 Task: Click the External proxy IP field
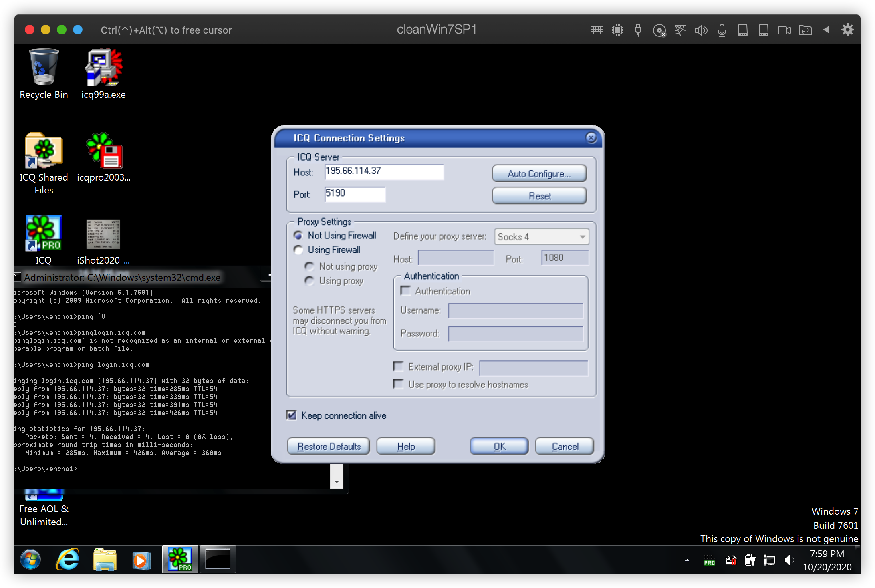pyautogui.click(x=534, y=368)
